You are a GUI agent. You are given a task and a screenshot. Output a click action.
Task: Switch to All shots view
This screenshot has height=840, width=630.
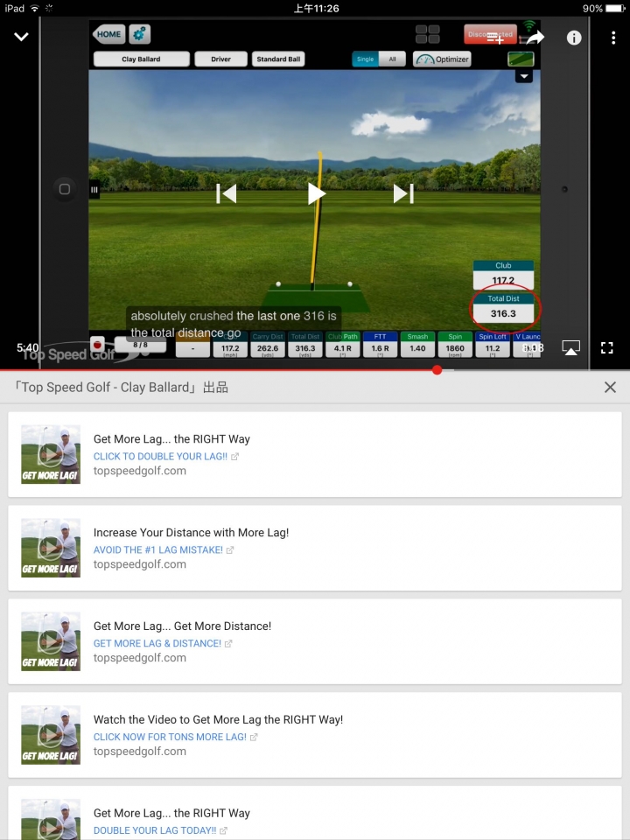click(392, 59)
